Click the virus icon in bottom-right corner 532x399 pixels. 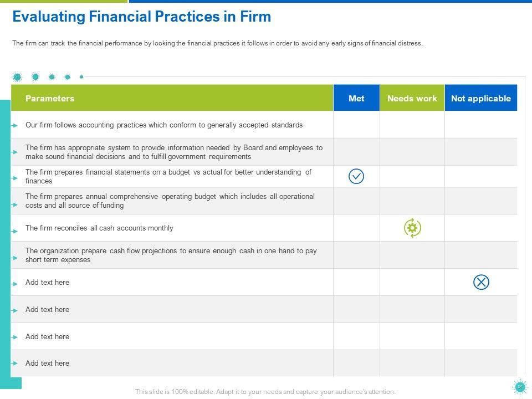(x=519, y=387)
